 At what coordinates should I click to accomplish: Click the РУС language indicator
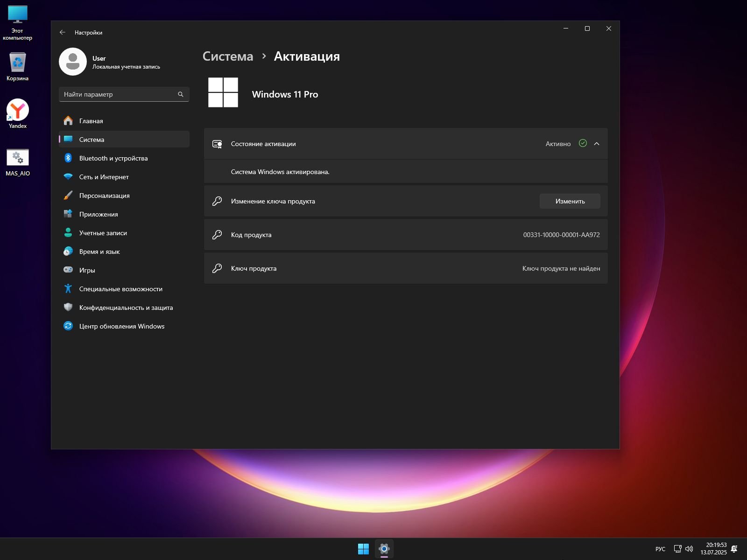tap(660, 549)
